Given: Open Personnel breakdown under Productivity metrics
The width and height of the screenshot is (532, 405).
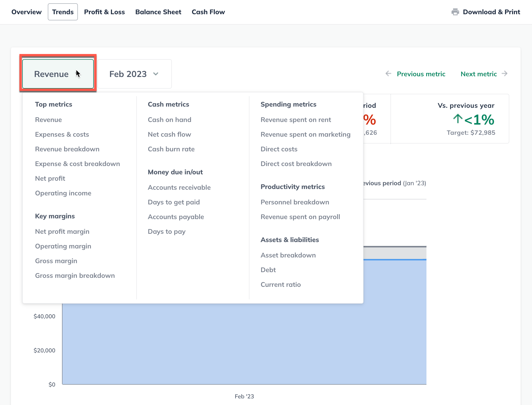Looking at the screenshot, I should pos(295,202).
